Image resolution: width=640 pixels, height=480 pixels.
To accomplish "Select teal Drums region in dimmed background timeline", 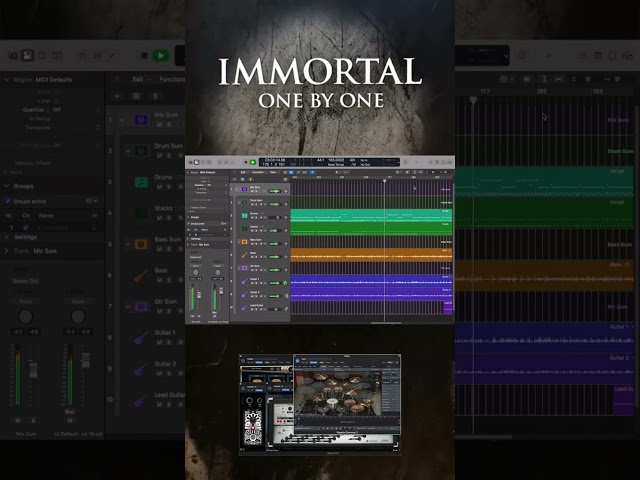I will point(544,182).
